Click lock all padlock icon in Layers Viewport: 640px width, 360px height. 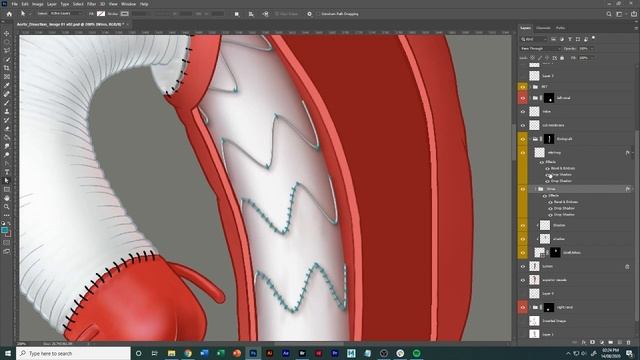562,58
